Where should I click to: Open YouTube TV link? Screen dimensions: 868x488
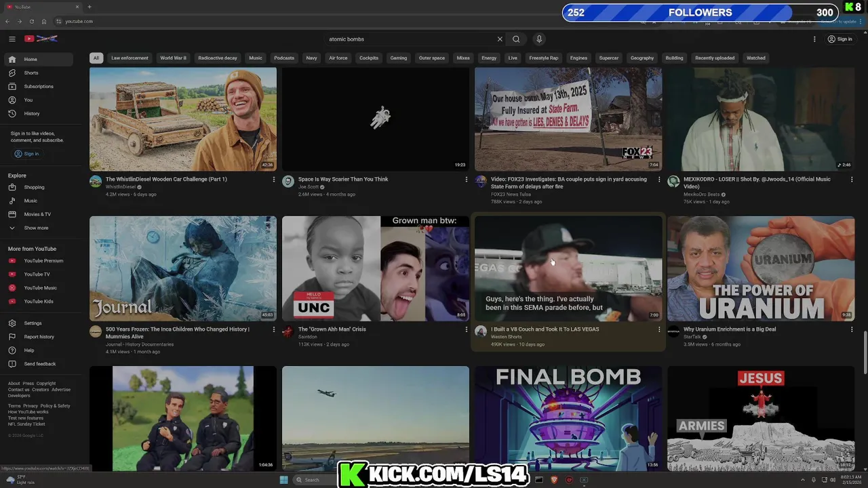[39, 274]
